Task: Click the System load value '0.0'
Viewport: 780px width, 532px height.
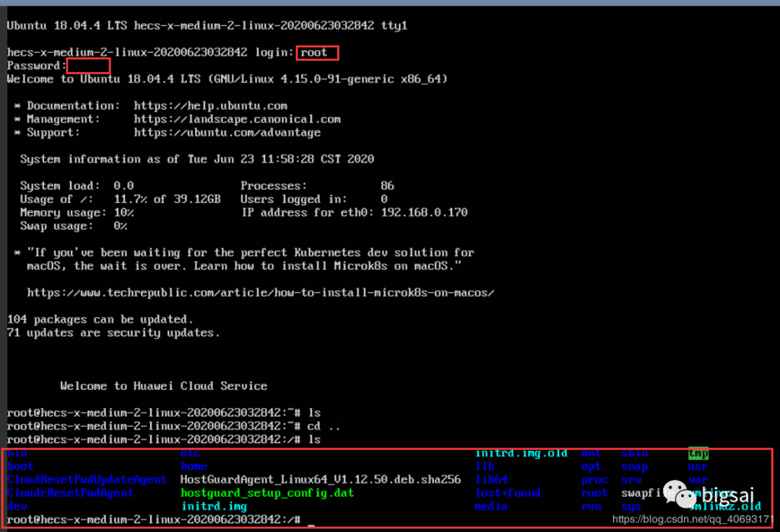Action: click(x=123, y=186)
